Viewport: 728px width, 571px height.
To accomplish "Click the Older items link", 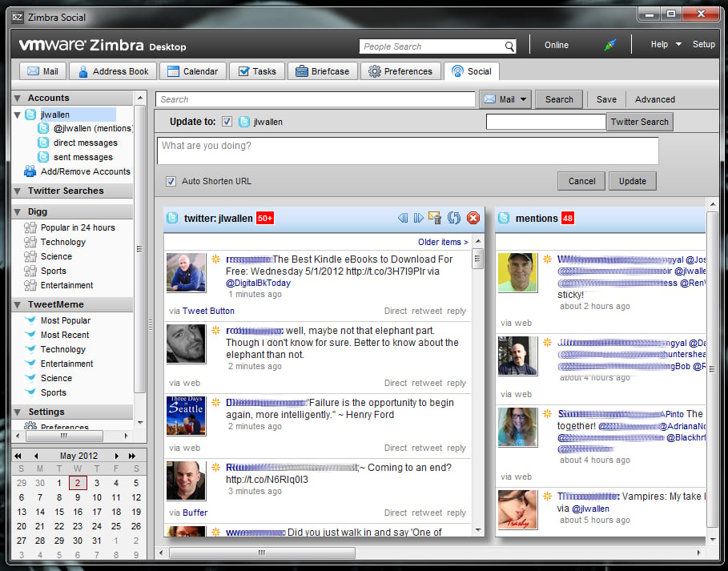I will 443,242.
